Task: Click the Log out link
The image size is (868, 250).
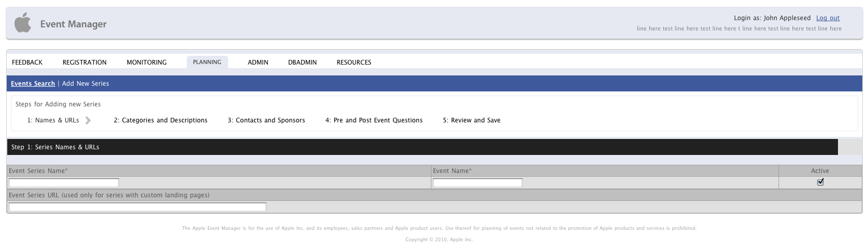Action: pyautogui.click(x=828, y=18)
